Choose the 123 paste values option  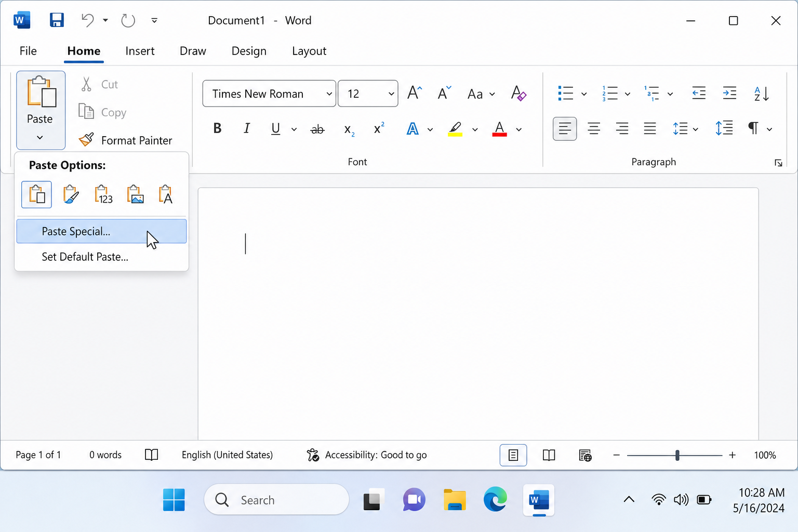tap(103, 194)
